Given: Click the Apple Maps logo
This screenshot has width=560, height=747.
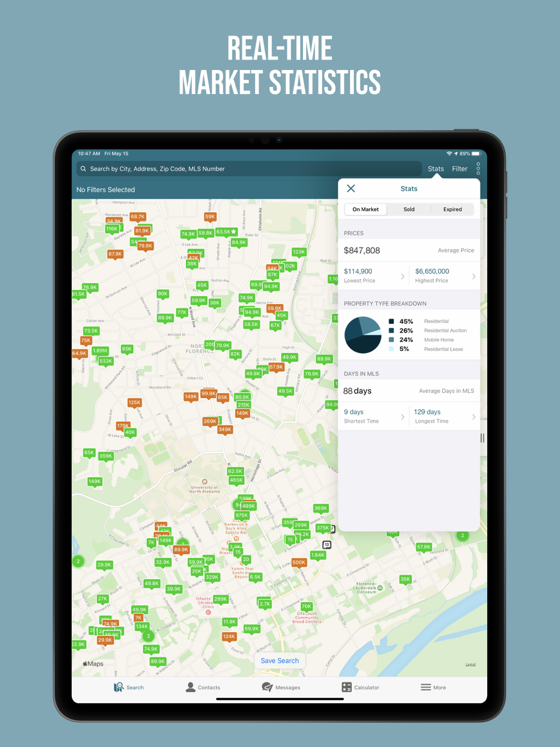Looking at the screenshot, I should coord(94,664).
